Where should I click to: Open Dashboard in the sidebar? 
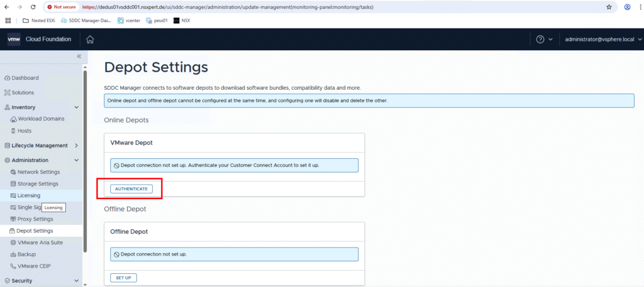25,78
